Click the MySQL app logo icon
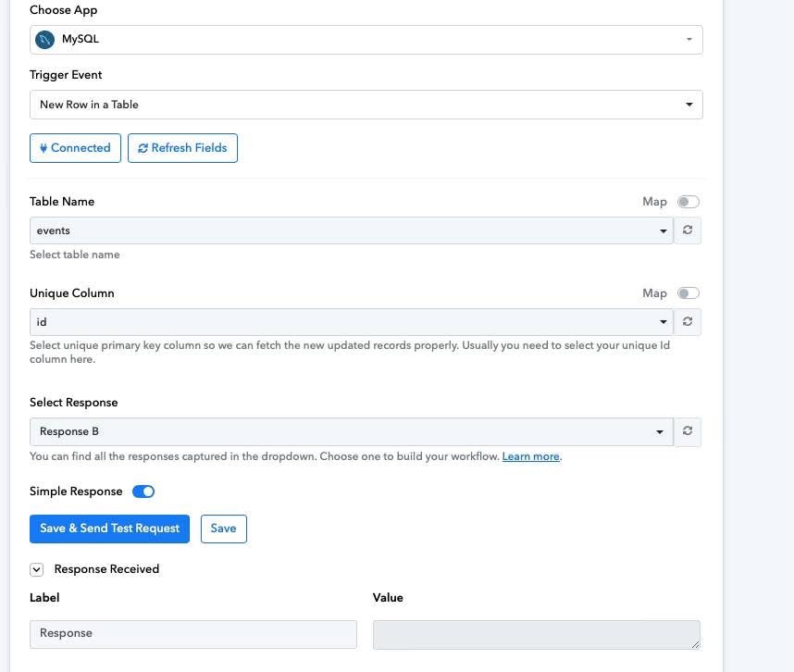This screenshot has height=672, width=794. [44, 40]
